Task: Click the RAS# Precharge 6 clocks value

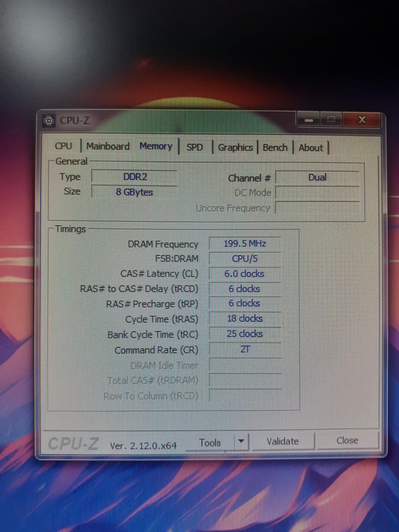Action: point(245,303)
